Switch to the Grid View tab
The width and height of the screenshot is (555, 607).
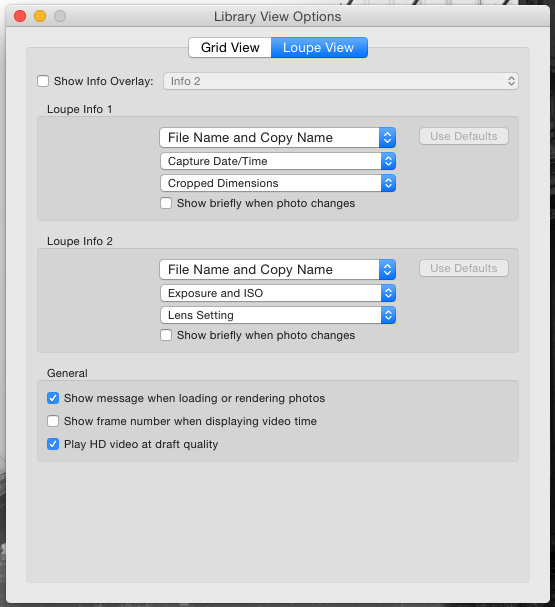(x=230, y=48)
